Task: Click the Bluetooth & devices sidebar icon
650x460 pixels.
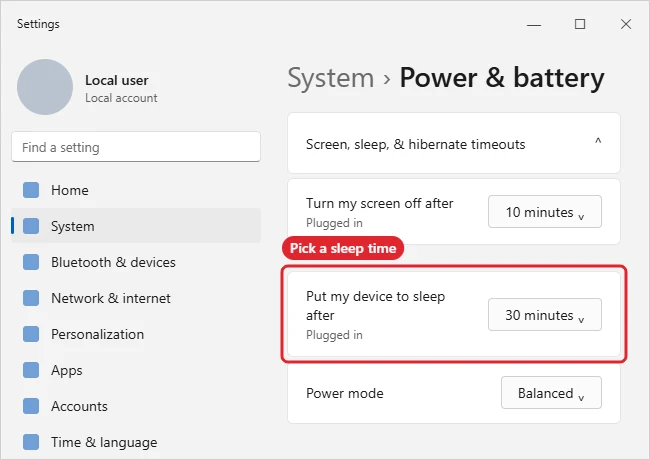Action: coord(31,262)
